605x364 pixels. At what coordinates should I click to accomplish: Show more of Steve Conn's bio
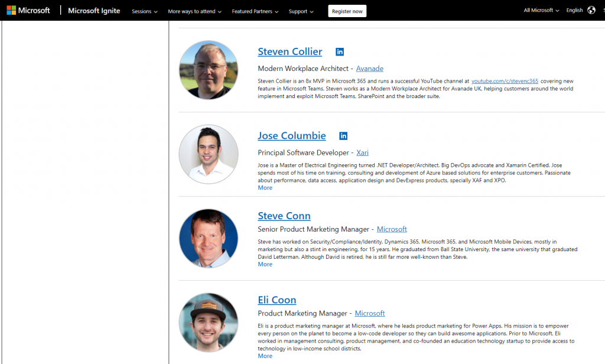pos(265,264)
